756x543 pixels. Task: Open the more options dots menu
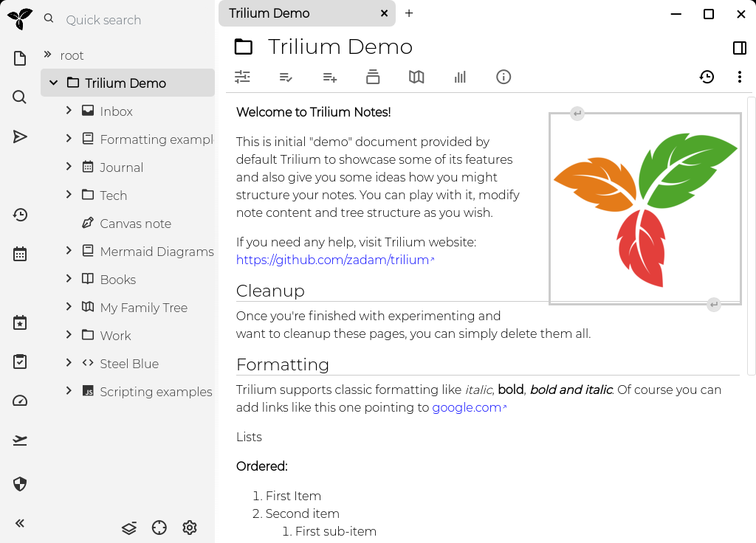[x=739, y=76]
